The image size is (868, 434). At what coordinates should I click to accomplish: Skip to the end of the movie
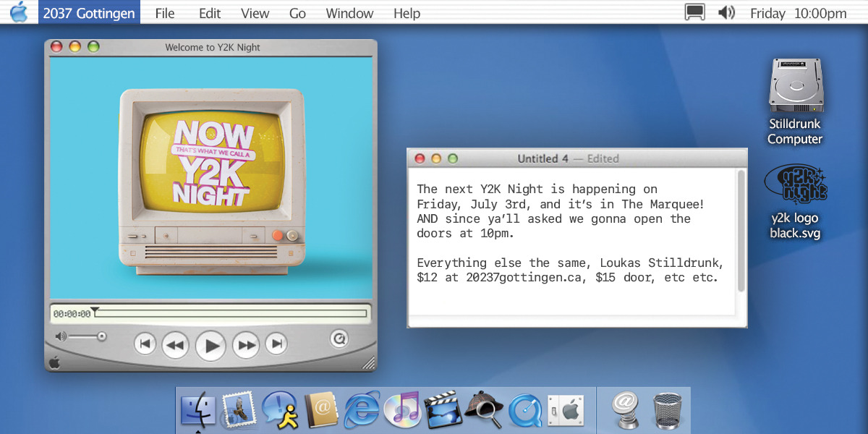tap(276, 344)
